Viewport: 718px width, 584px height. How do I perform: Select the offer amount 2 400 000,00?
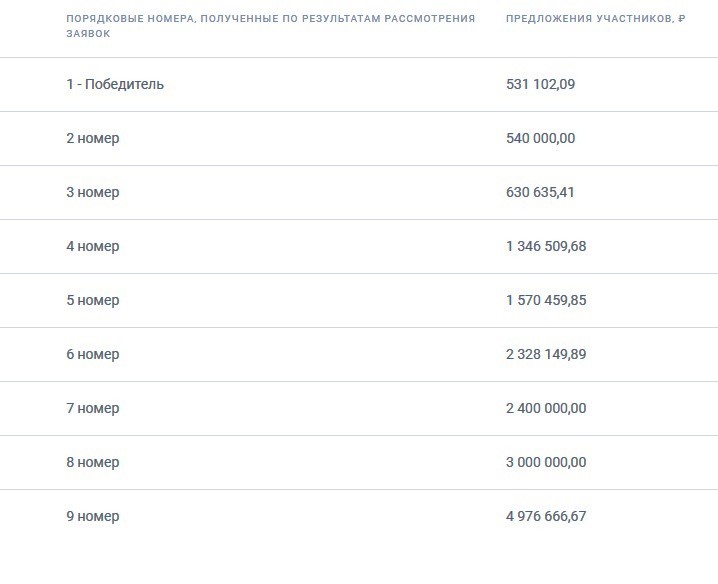(x=546, y=409)
